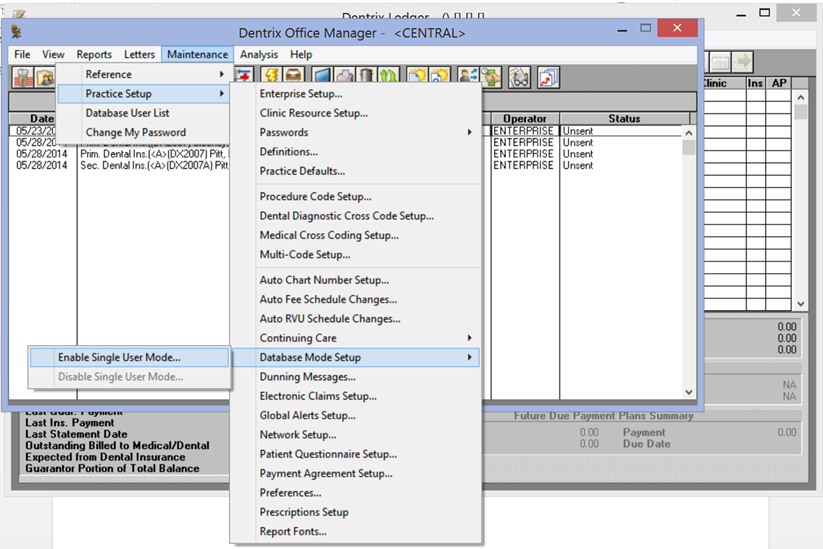Click the lightning bolt toolbar icon

[x=271, y=77]
